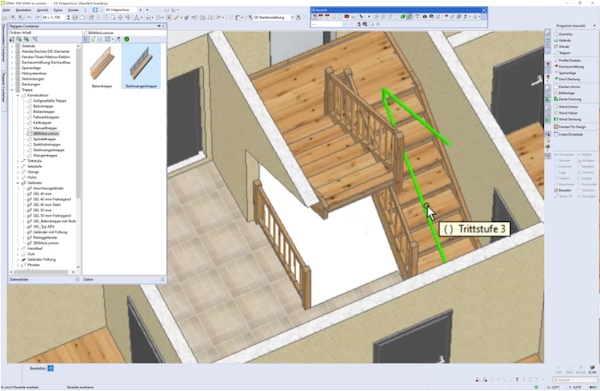This screenshot has height=391, width=600.
Task: Open Treppen in the program panel
Action: tap(563, 53)
